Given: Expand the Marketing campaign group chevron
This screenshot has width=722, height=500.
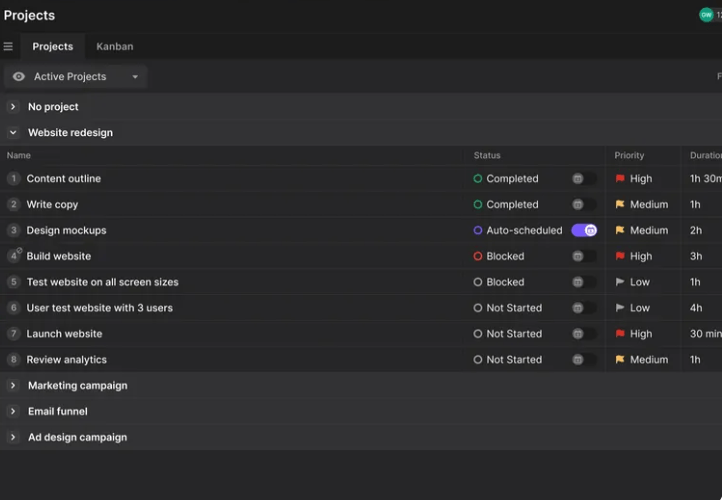Looking at the screenshot, I should pos(13,385).
